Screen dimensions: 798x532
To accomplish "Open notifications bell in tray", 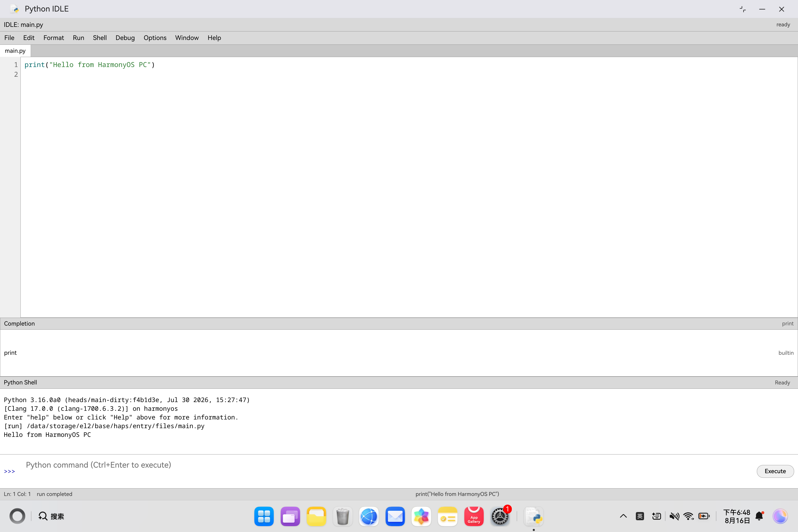I will [x=760, y=516].
